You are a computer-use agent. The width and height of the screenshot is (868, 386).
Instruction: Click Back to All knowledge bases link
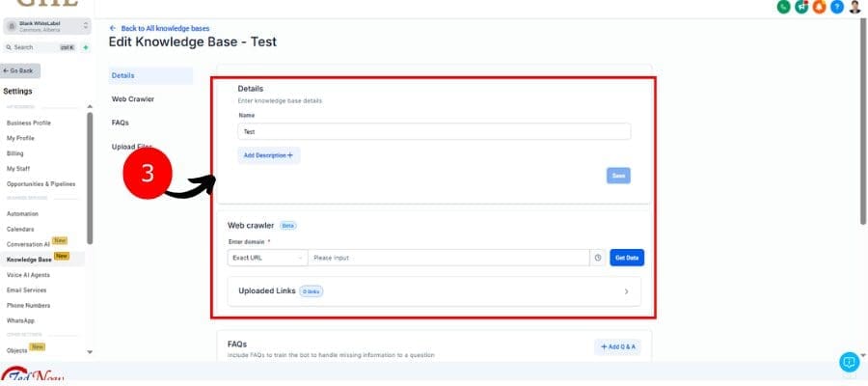[x=159, y=28]
